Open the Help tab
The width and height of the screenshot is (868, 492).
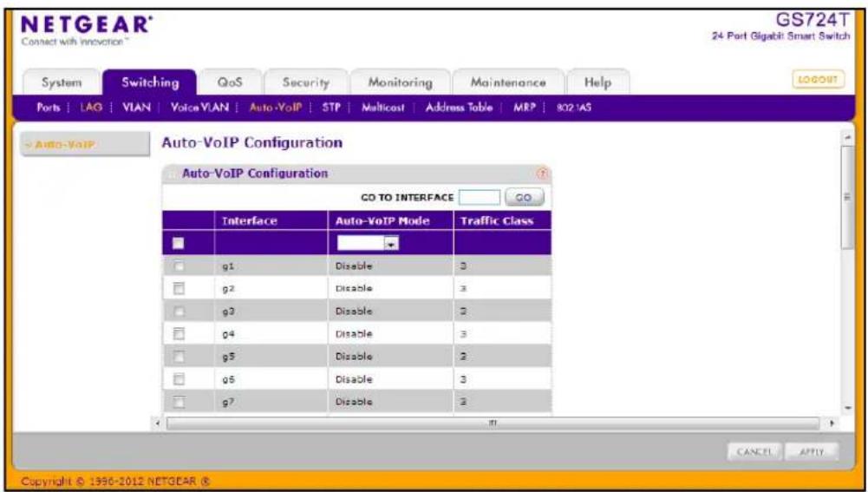click(597, 82)
